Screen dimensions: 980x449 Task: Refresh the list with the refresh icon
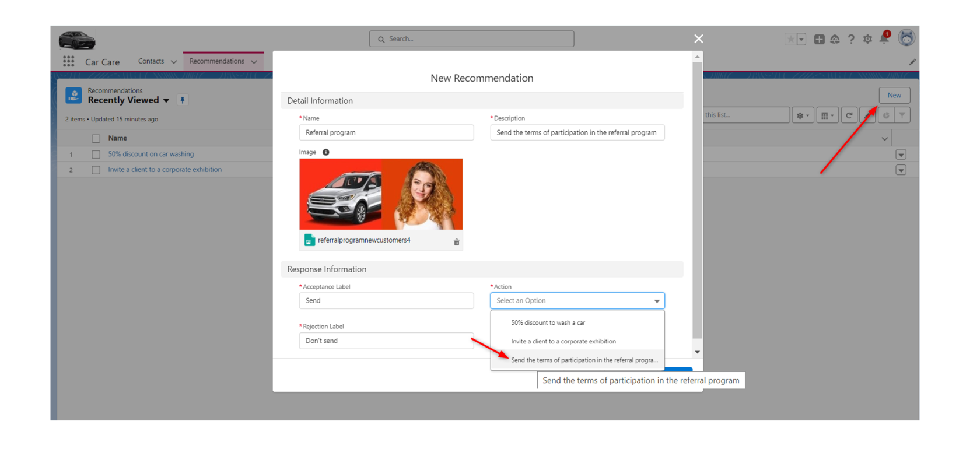pos(849,115)
